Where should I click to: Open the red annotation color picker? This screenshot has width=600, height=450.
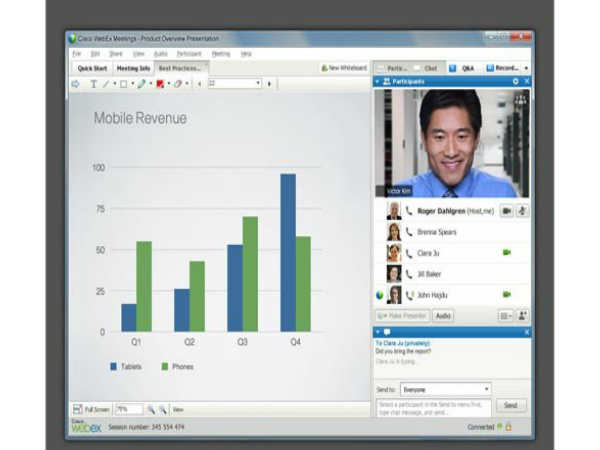coord(160,83)
